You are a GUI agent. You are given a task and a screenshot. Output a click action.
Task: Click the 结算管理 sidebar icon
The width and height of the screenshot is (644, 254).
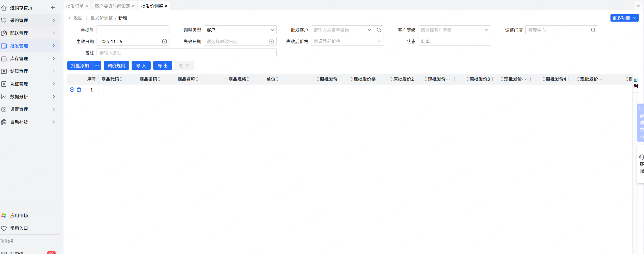click(x=4, y=71)
